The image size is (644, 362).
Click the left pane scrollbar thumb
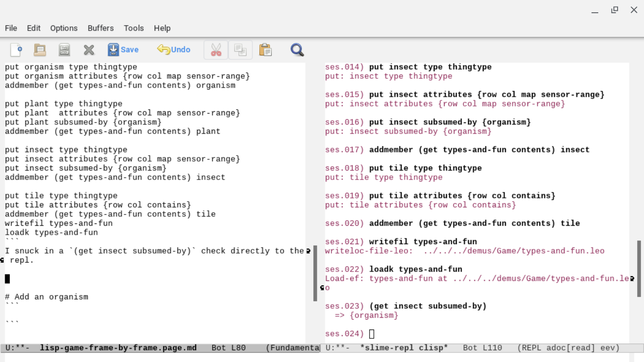(x=315, y=273)
